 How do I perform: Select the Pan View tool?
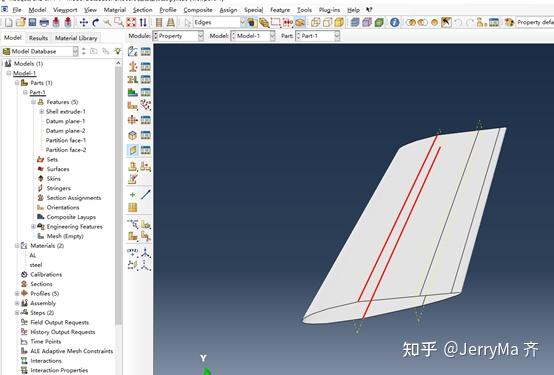click(84, 23)
